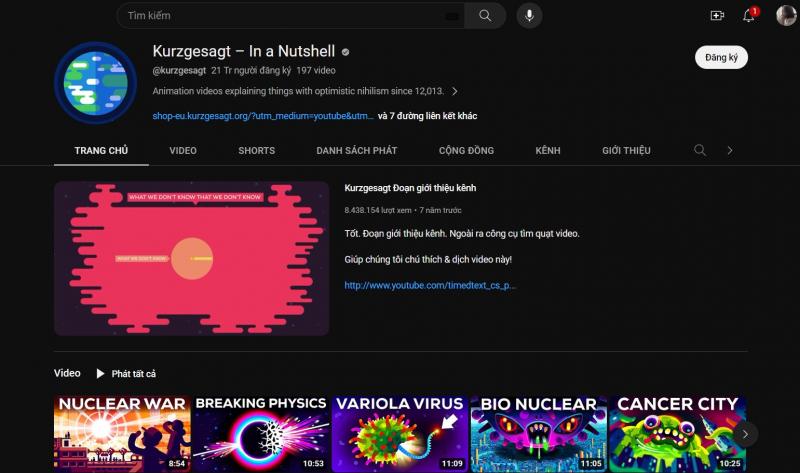Viewport: 800px width, 473px height.
Task: Open the VARIOLA VIRUS video thumbnail
Action: pyautogui.click(x=399, y=434)
